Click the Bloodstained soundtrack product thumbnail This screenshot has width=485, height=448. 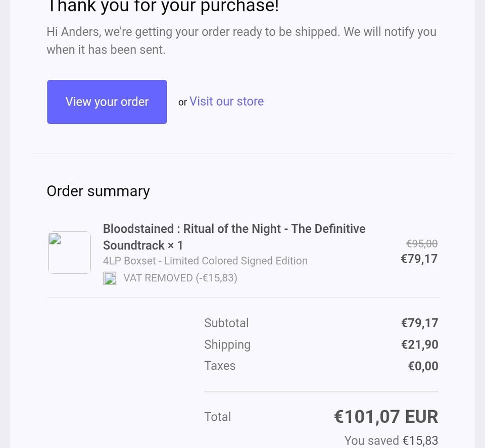[70, 253]
